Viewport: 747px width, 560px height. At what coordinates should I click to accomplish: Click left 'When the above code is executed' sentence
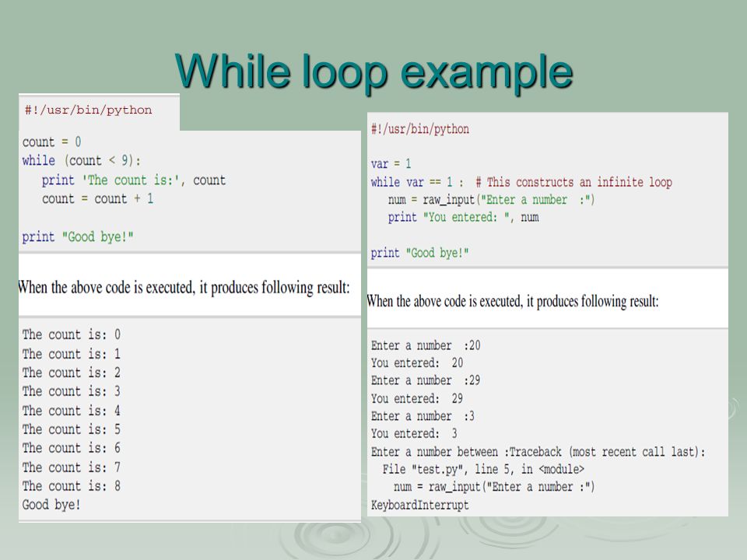point(184,288)
